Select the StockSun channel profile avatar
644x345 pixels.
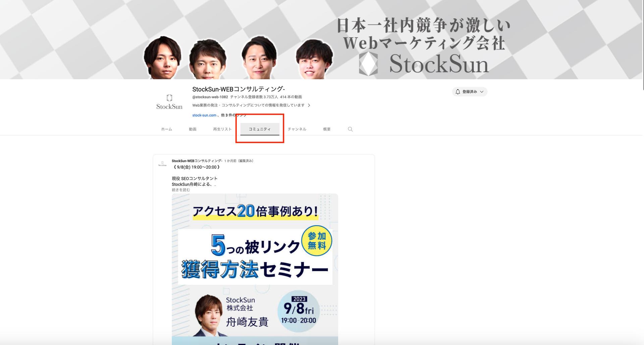(169, 101)
